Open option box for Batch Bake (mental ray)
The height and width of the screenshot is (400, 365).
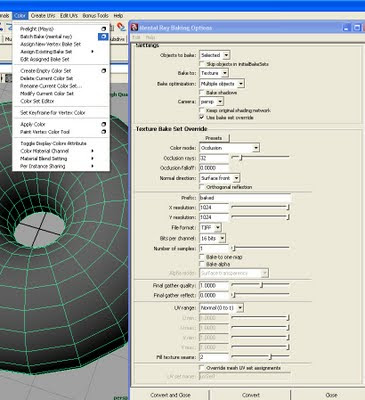point(103,36)
